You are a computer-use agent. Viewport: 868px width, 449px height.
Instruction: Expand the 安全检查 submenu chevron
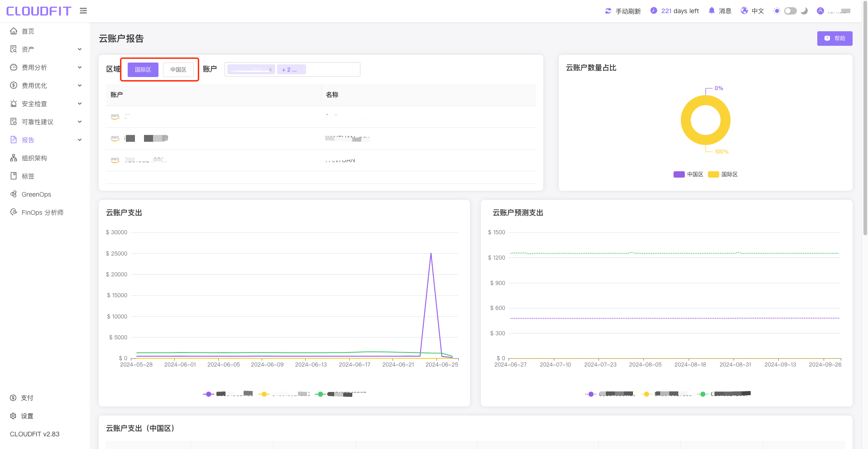80,103
